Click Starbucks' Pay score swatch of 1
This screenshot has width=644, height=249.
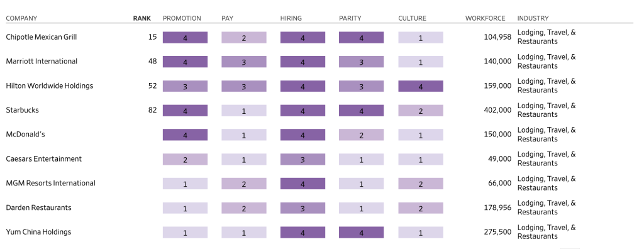(244, 111)
